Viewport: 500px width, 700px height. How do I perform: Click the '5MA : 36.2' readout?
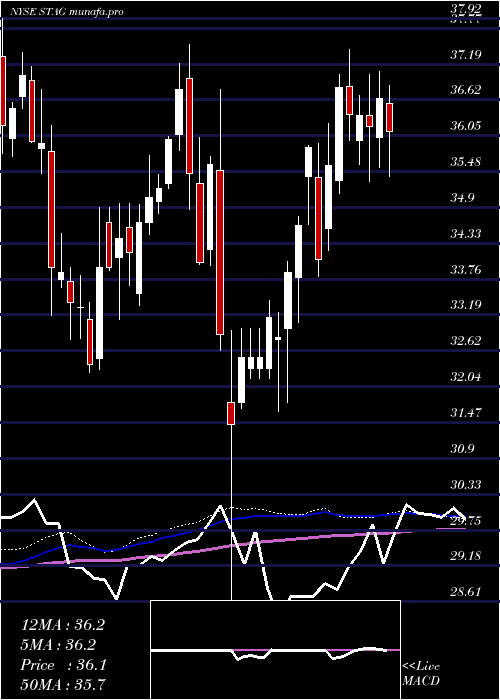59,645
